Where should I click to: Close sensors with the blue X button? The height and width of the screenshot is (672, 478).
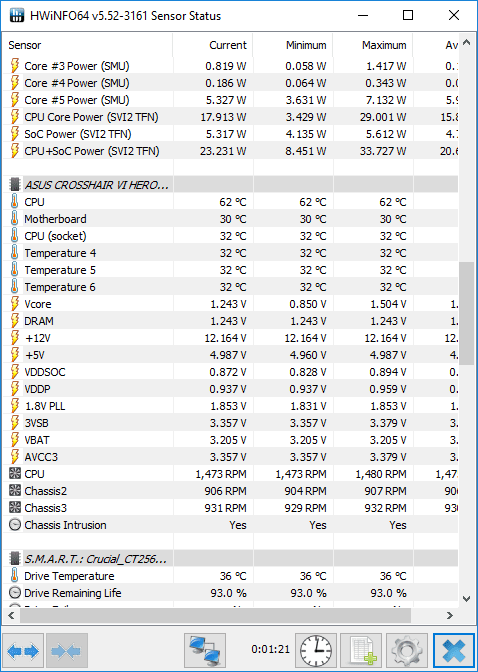(x=454, y=651)
